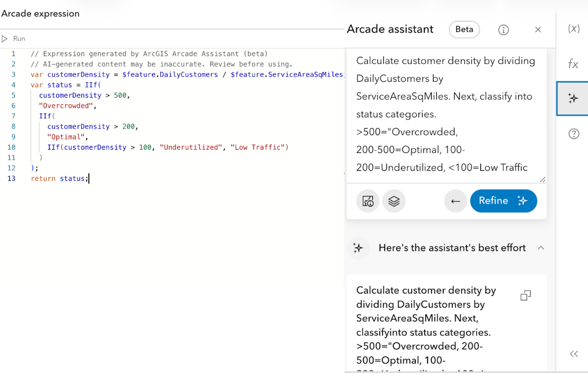The image size is (588, 373).
Task: Open the fx functions panel
Action: 573,64
